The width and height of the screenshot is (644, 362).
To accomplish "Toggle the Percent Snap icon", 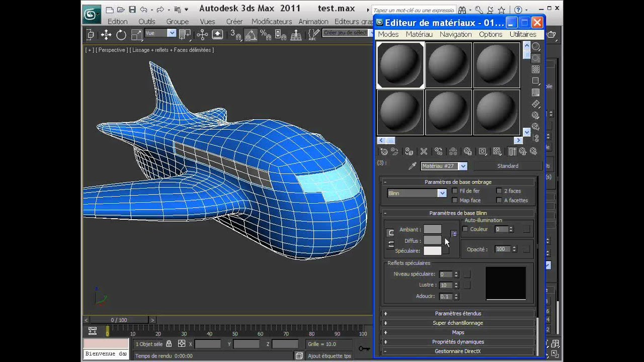I will 266,34.
